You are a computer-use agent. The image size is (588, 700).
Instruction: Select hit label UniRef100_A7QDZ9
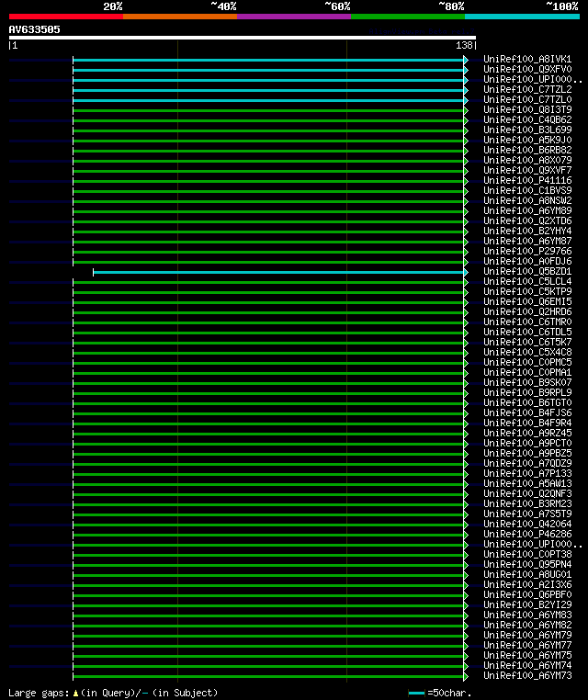[527, 463]
